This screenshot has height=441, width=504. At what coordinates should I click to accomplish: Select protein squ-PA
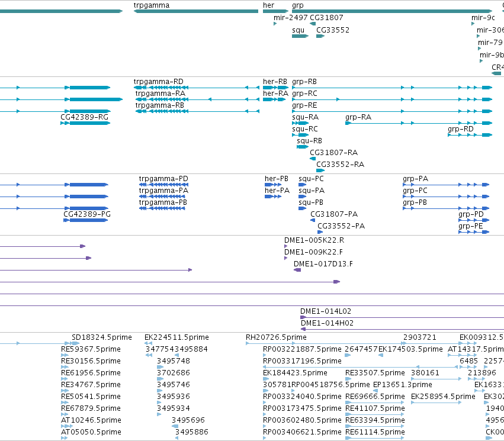point(302,197)
